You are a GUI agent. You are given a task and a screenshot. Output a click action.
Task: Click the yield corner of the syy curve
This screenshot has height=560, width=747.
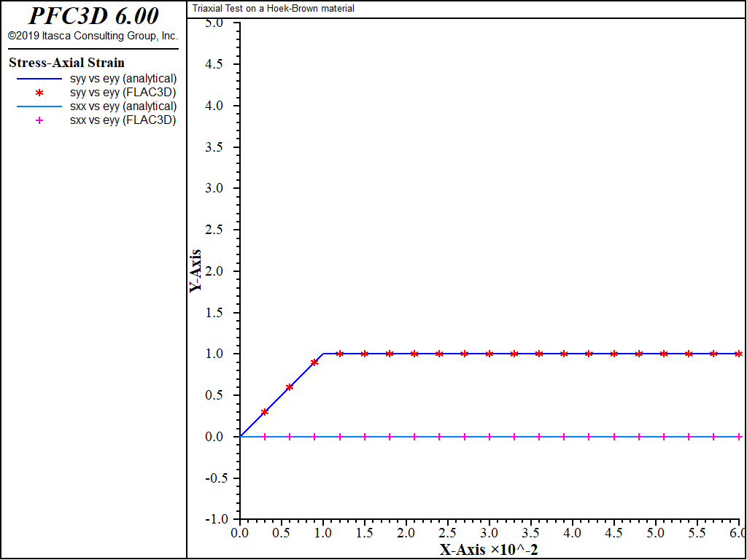(323, 354)
